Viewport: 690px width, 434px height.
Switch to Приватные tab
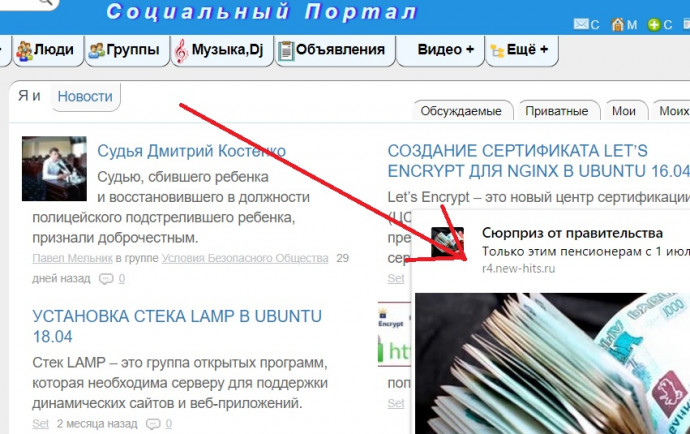pos(557,111)
